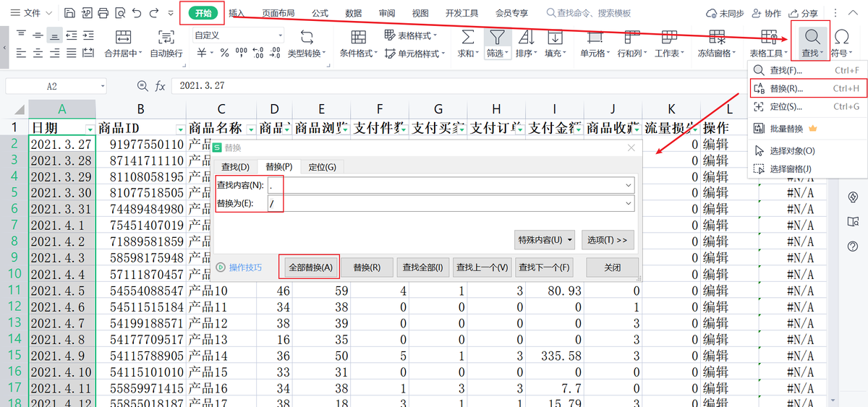Viewport: 868px width, 407px height.
Task: Click the Table Tools (表格工具) icon
Action: click(770, 37)
